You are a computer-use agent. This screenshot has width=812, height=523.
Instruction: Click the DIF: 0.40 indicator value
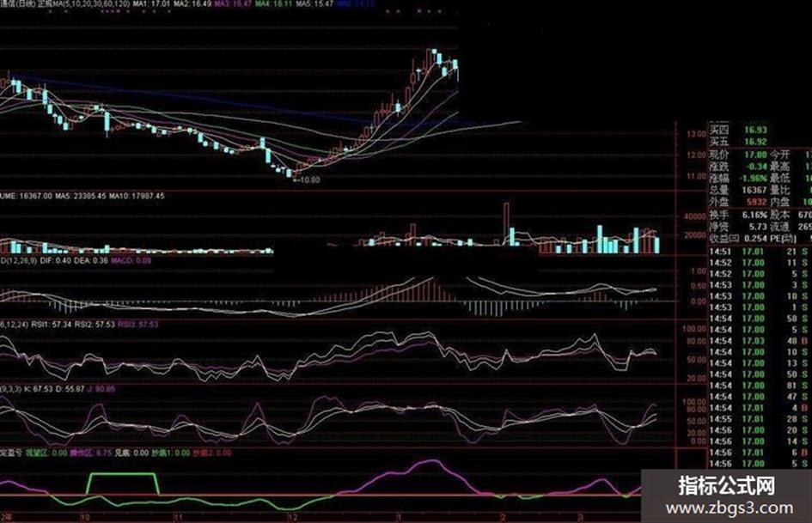[x=55, y=260]
